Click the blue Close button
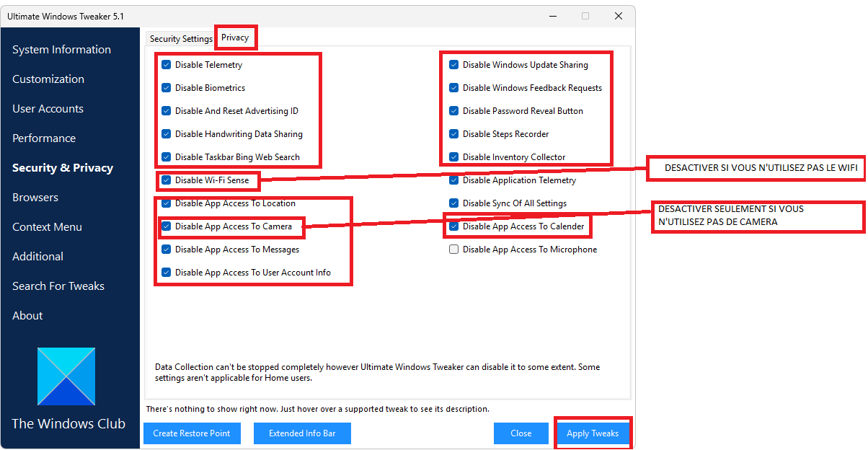This screenshot has width=868, height=450. click(x=521, y=433)
